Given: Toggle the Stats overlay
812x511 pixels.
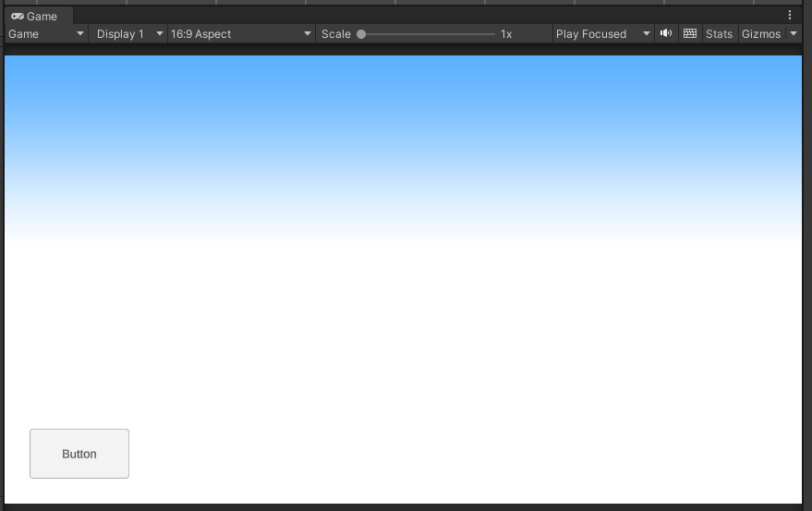Looking at the screenshot, I should [720, 33].
